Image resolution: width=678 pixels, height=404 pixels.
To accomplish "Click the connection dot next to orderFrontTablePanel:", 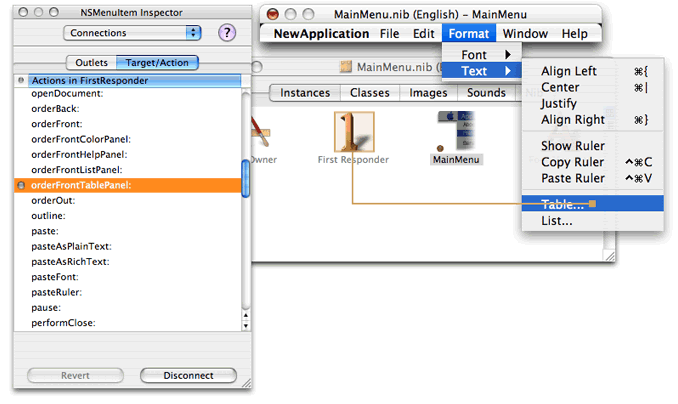I will click(x=21, y=185).
